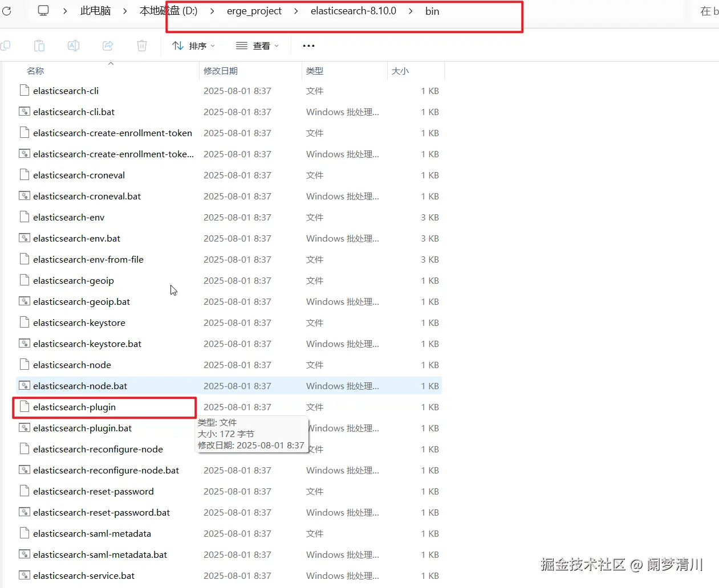Expand chevron before 此电脑 breadcrumb
719x588 pixels.
pos(65,11)
